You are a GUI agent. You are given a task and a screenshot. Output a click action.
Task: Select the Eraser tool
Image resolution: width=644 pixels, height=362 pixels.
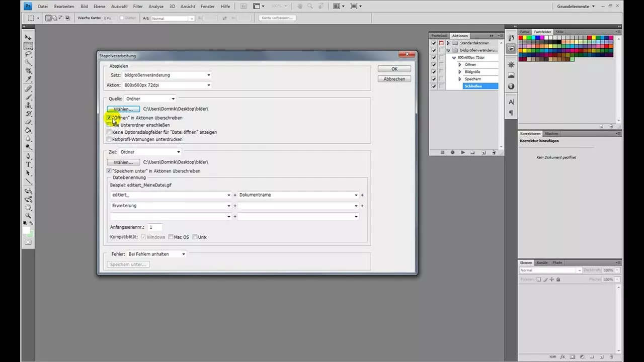(x=28, y=122)
